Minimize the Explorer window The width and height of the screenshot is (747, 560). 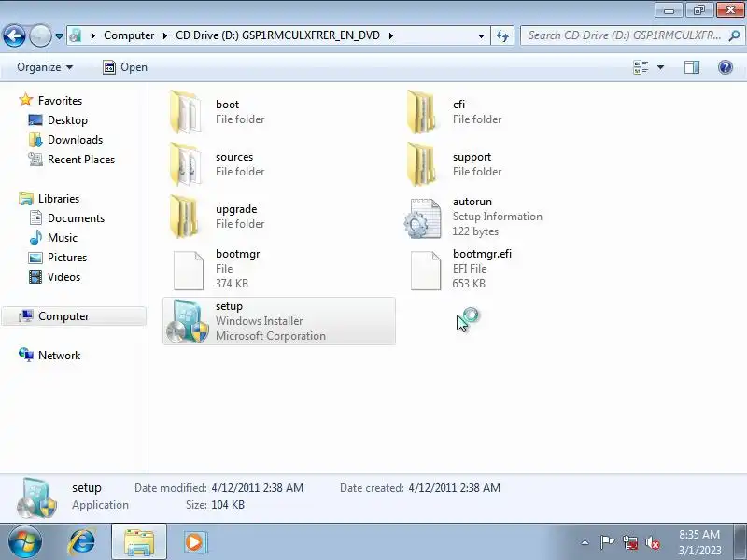point(669,10)
